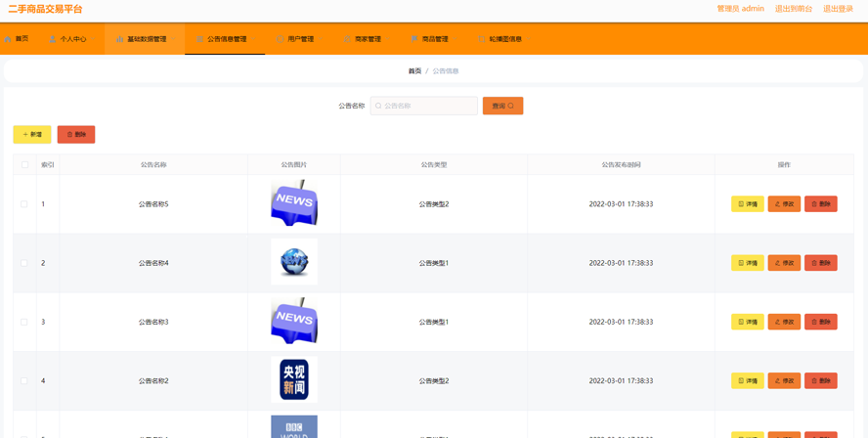868x438 pixels.
Task: Click the 退出到前台 link
Action: click(794, 9)
